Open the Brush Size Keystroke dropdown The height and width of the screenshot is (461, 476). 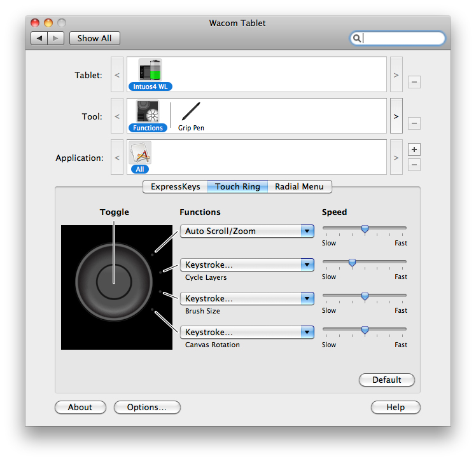point(247,298)
